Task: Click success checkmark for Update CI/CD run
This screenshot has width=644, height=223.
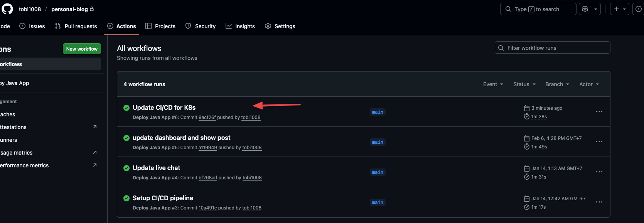Action: pyautogui.click(x=126, y=108)
